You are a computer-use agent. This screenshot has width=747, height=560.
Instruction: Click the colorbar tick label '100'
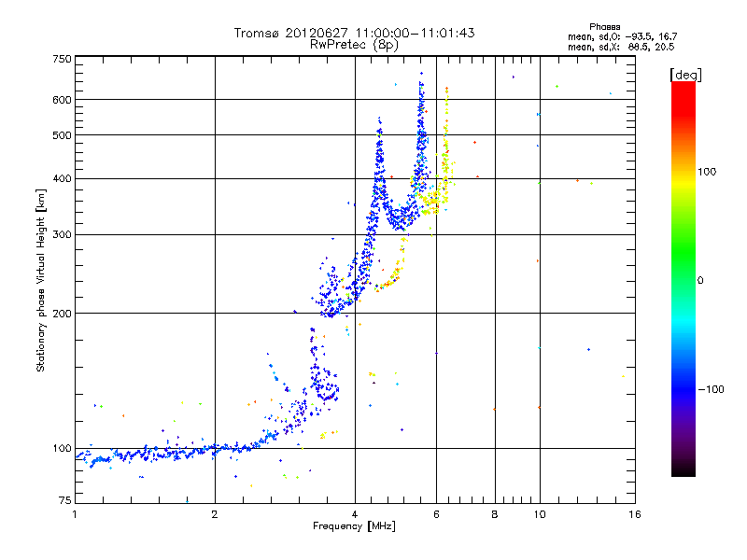coord(707,172)
